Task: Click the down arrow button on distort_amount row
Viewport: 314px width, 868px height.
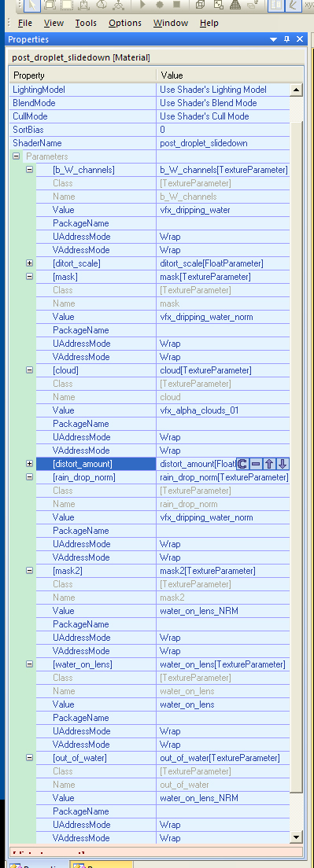Action: point(282,464)
